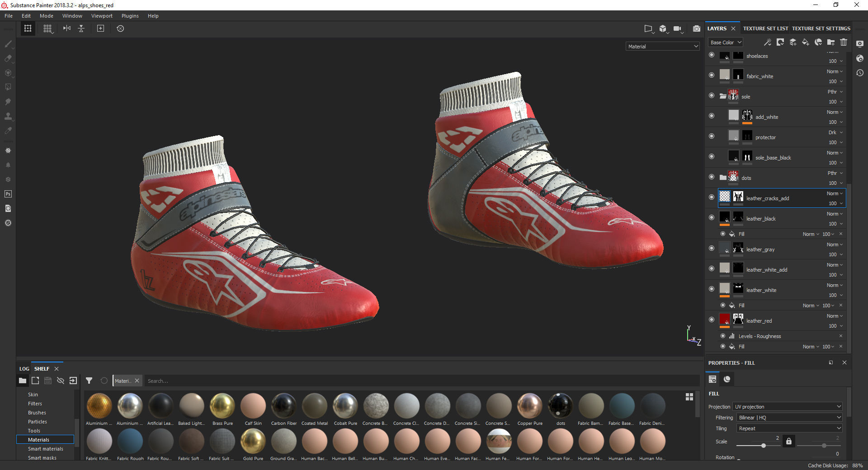
Task: Select the Material Picker eyedropper tool
Action: coord(8,131)
